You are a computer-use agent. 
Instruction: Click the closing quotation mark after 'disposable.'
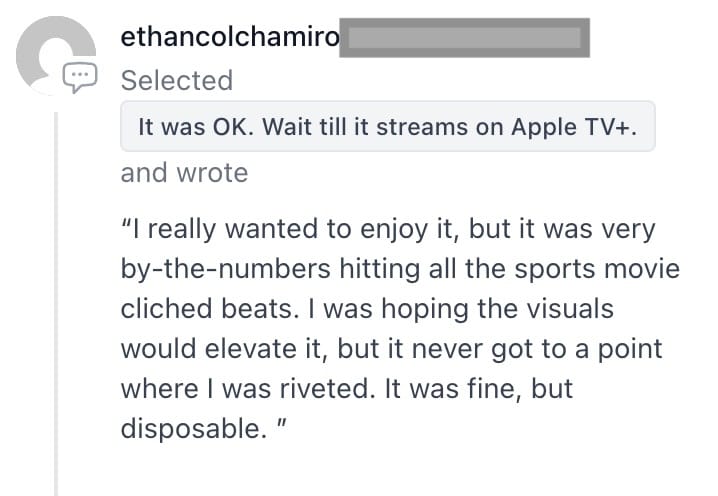tap(283, 429)
